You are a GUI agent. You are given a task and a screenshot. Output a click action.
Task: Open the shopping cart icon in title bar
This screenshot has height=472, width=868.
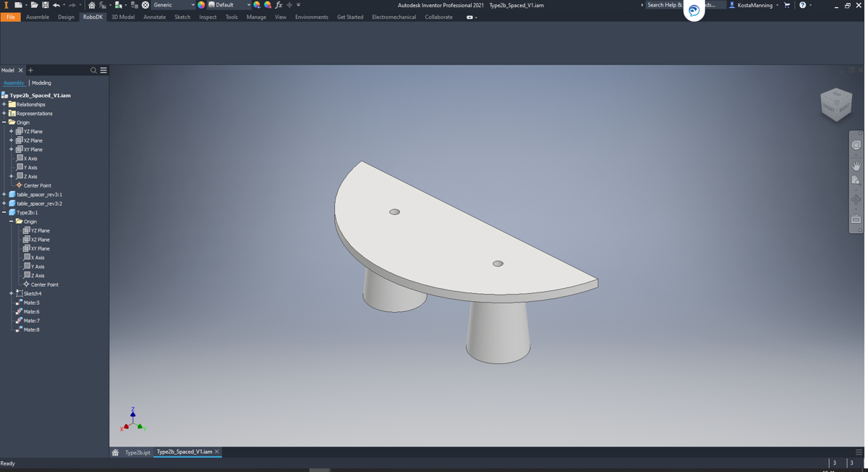787,5
